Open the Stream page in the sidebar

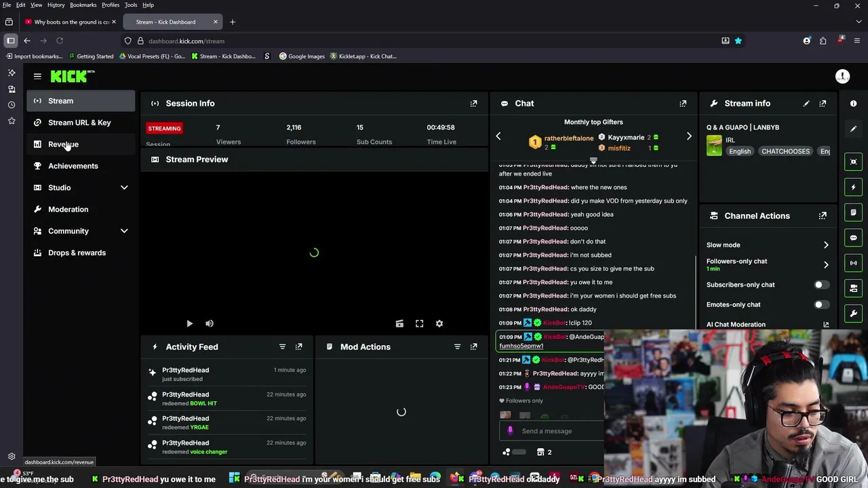(x=81, y=101)
